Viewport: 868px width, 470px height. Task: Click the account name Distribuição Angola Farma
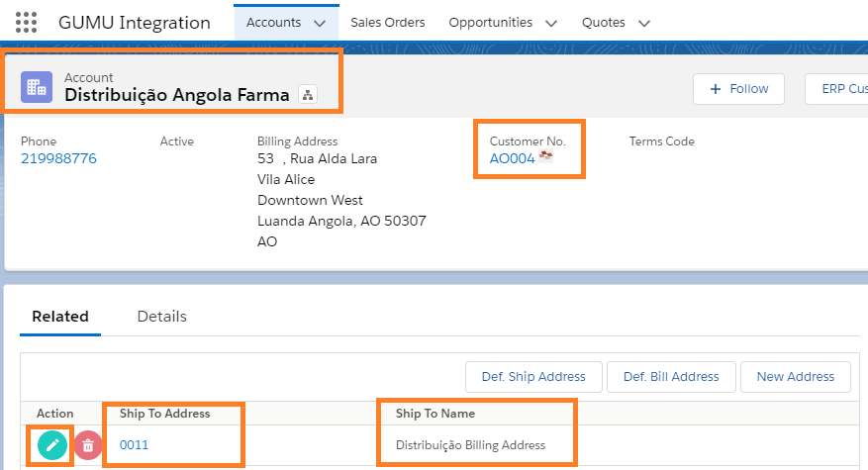click(176, 95)
